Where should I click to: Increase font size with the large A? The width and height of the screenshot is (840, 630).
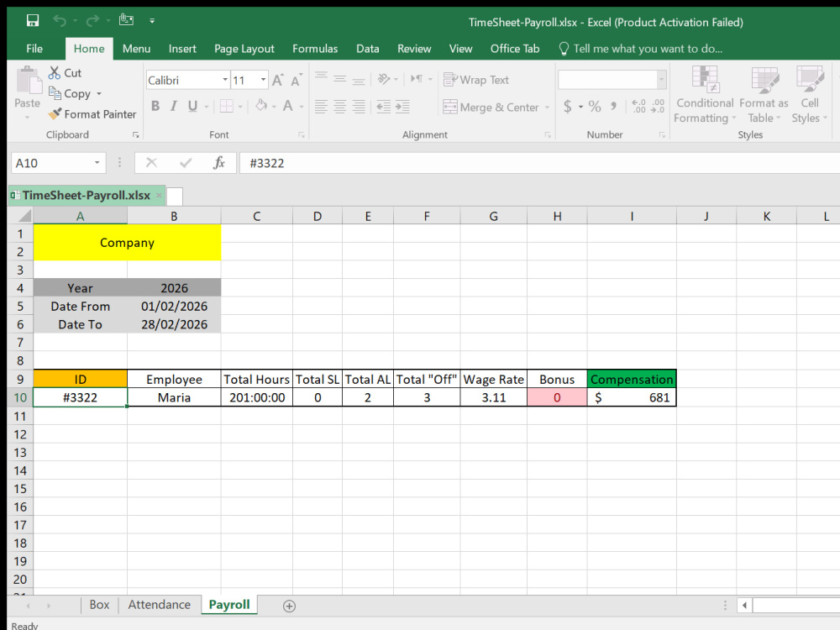click(277, 80)
